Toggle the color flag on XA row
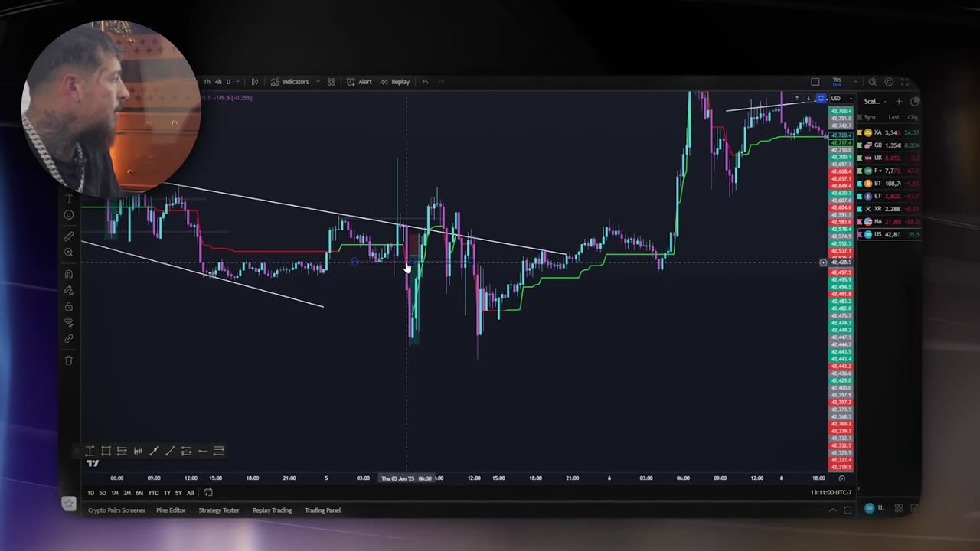Screen dimensions: 980x551 click(x=860, y=133)
